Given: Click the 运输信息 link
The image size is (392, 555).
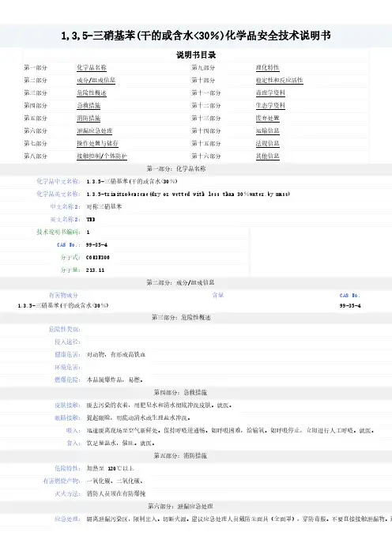Looking at the screenshot, I should (267, 130).
